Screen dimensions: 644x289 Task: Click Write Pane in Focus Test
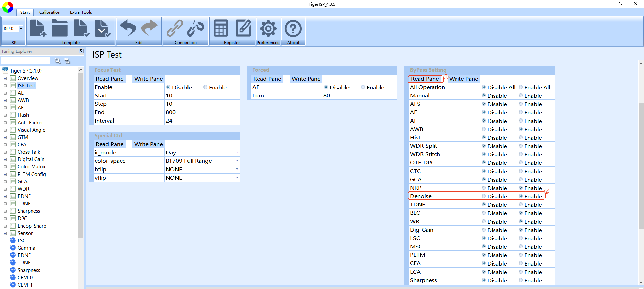148,79
